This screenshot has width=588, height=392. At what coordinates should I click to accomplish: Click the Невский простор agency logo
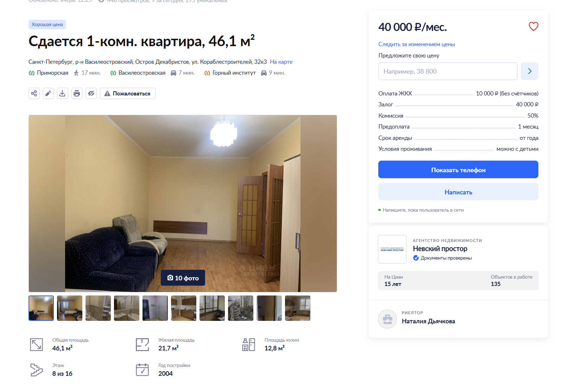click(x=392, y=249)
